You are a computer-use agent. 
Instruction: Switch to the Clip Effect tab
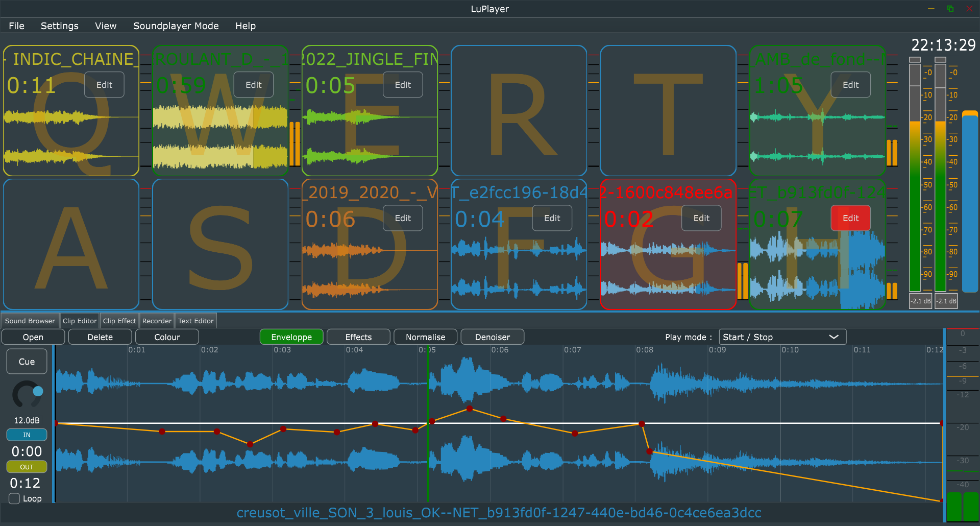click(x=119, y=320)
